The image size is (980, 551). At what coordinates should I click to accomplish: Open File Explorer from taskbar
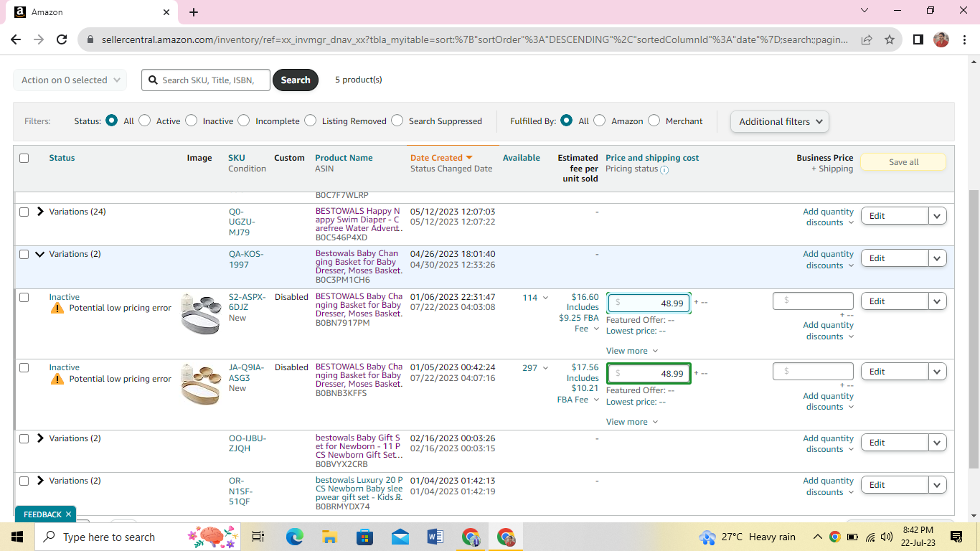pos(329,537)
